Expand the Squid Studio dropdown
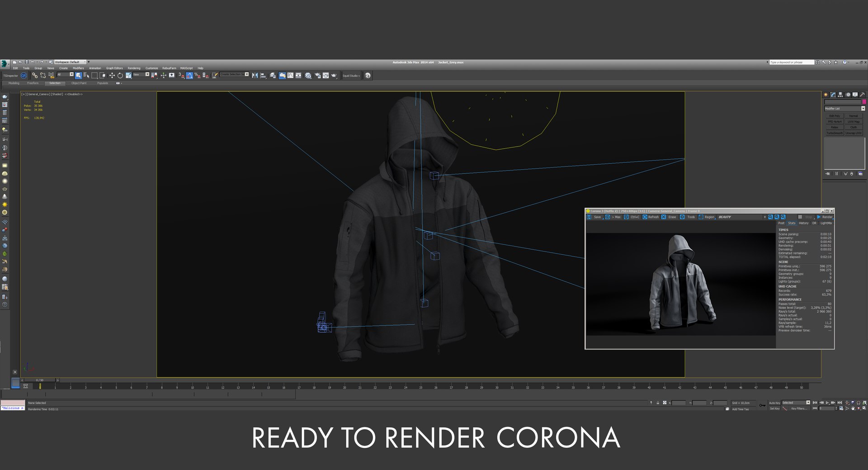 tap(351, 76)
